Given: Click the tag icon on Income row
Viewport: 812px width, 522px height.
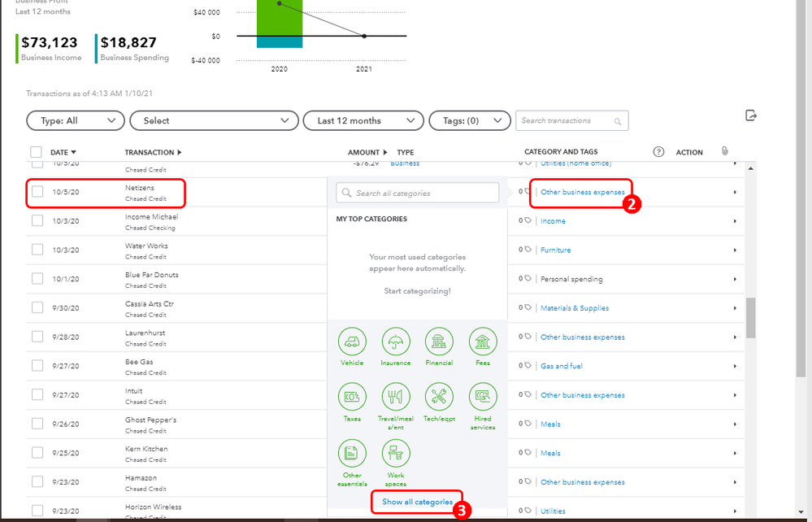Looking at the screenshot, I should tap(528, 220).
